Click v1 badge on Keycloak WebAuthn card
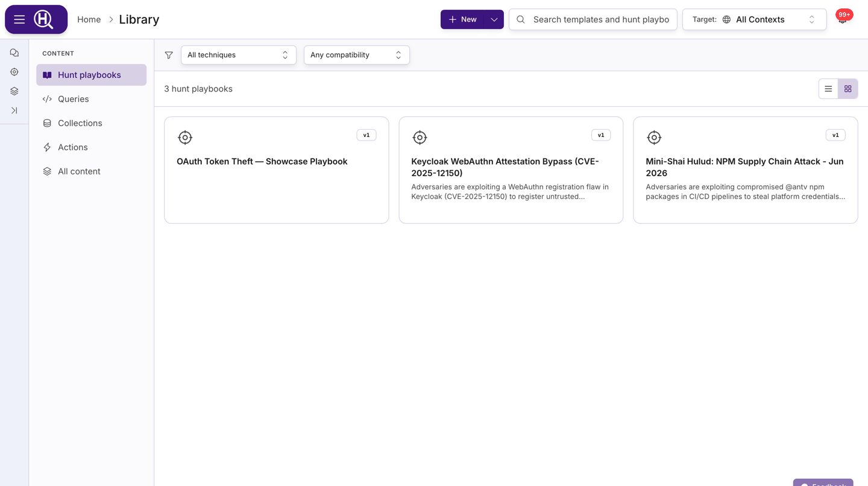 [x=601, y=135]
